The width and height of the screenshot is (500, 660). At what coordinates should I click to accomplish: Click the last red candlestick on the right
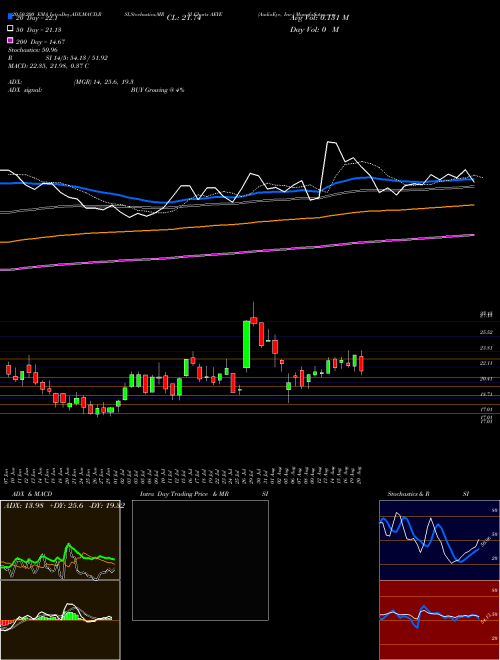pos(361,364)
